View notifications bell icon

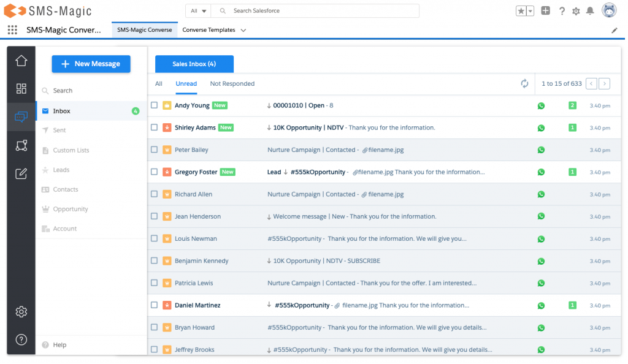coord(590,11)
